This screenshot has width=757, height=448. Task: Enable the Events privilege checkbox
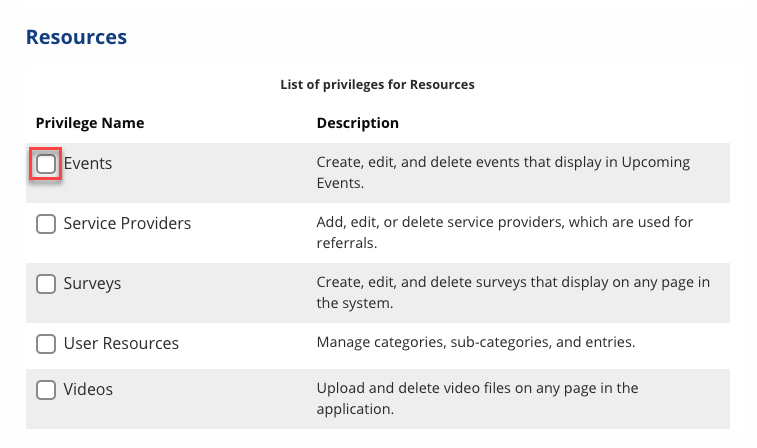coord(46,164)
